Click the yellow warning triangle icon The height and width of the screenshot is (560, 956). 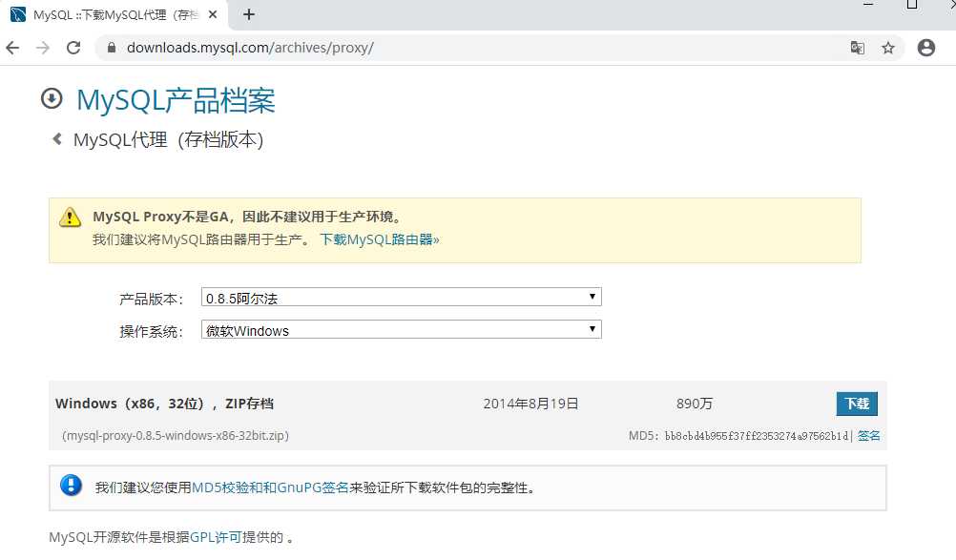tap(70, 217)
